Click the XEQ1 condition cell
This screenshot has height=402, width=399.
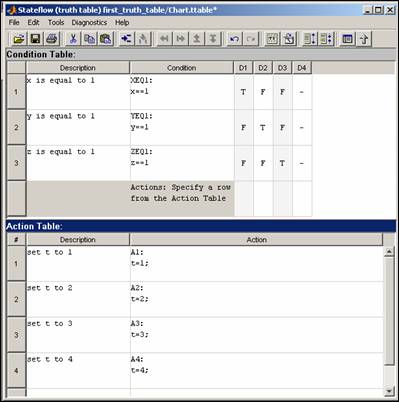click(x=182, y=92)
